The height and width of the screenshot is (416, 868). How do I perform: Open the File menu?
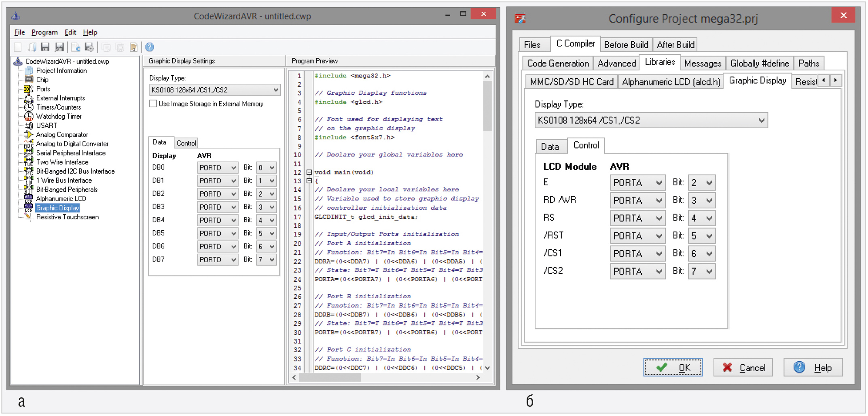click(19, 32)
